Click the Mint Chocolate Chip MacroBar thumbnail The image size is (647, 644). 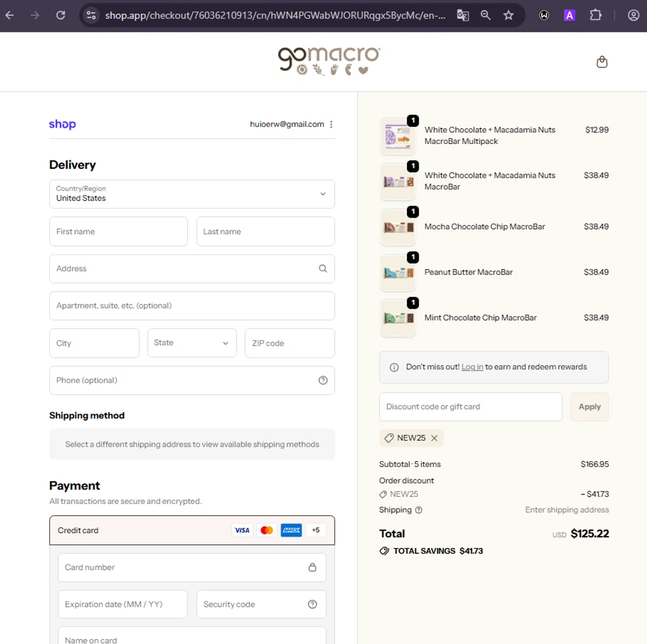(x=398, y=319)
